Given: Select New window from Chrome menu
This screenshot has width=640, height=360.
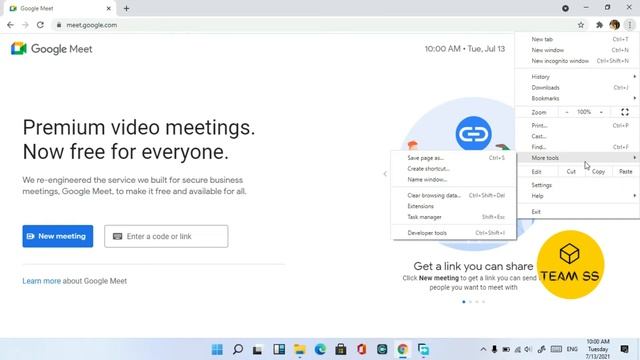Looking at the screenshot, I should click(x=578, y=50).
